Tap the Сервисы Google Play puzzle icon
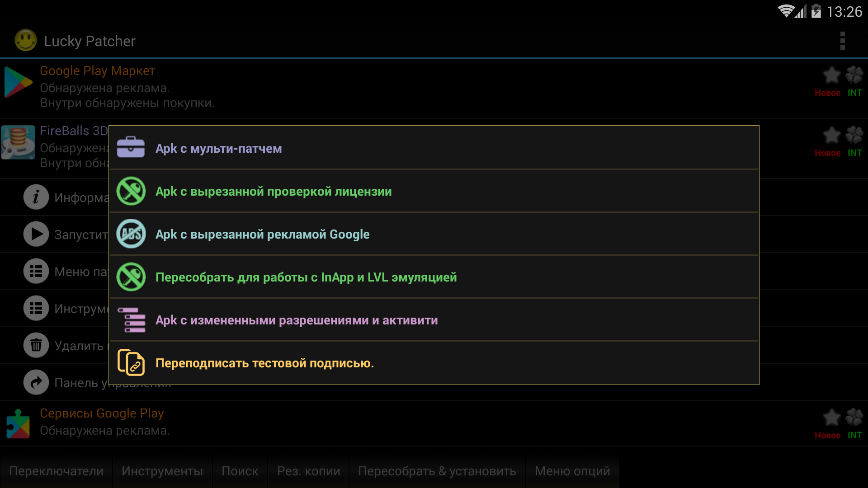The height and width of the screenshot is (488, 868). pos(18,424)
